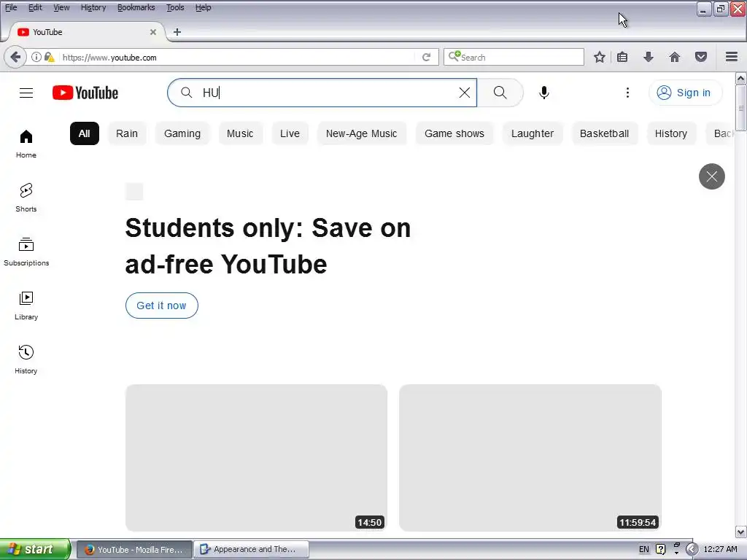
Task: Open the 14:50 video thumbnail
Action: 256,458
